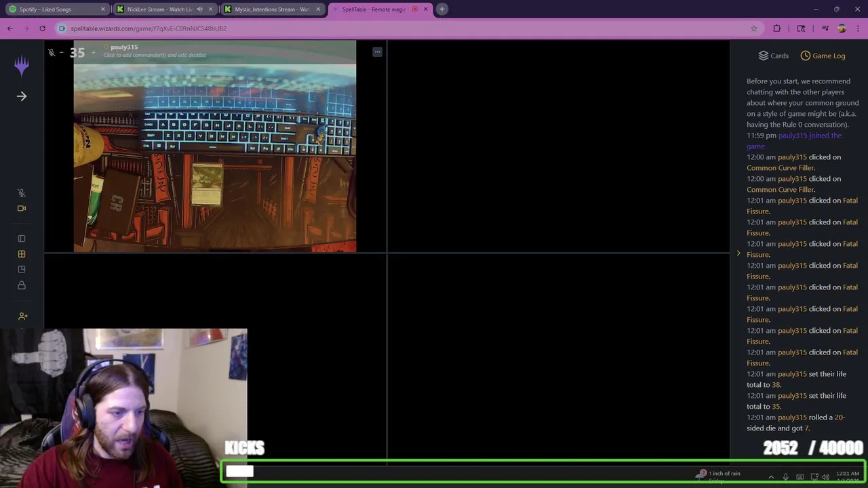The width and height of the screenshot is (868, 488).
Task: Switch to the single-panel sidebar layout icon
Action: [22, 239]
